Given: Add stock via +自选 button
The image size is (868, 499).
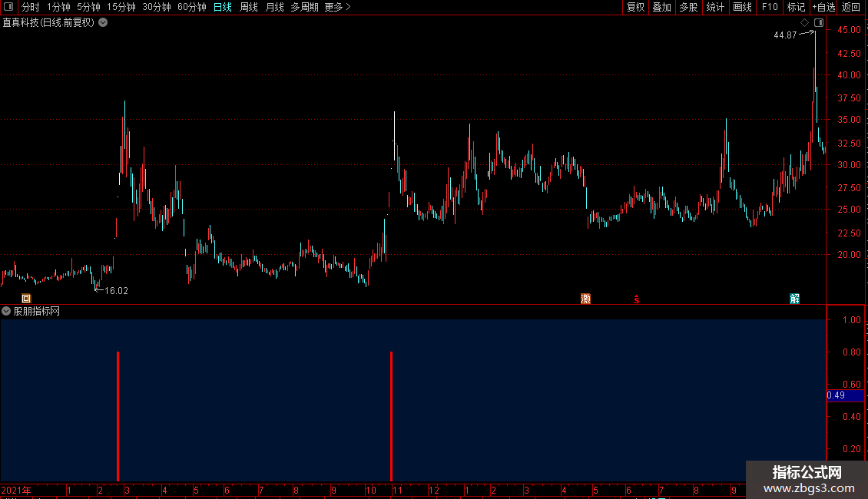Looking at the screenshot, I should coord(823,7).
